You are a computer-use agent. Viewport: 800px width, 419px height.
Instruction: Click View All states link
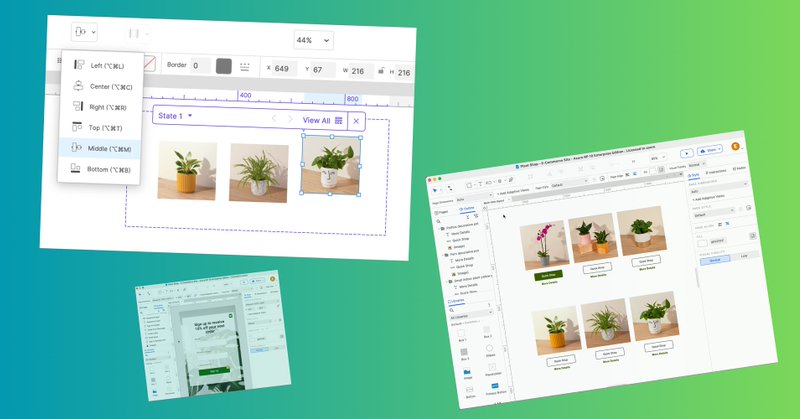coord(316,120)
